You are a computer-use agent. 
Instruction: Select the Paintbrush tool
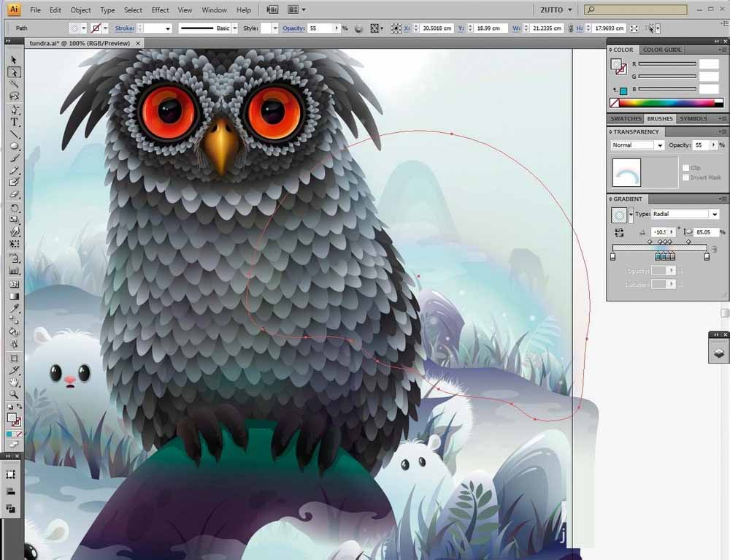point(14,158)
